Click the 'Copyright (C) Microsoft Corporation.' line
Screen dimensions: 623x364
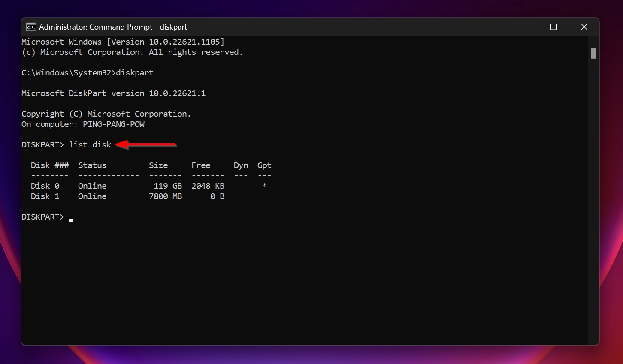coord(106,114)
